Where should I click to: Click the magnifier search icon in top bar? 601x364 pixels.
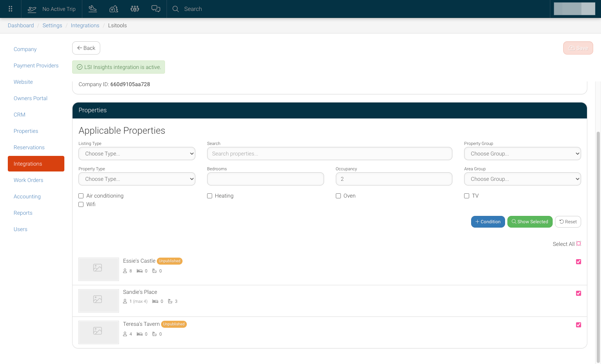point(176,9)
